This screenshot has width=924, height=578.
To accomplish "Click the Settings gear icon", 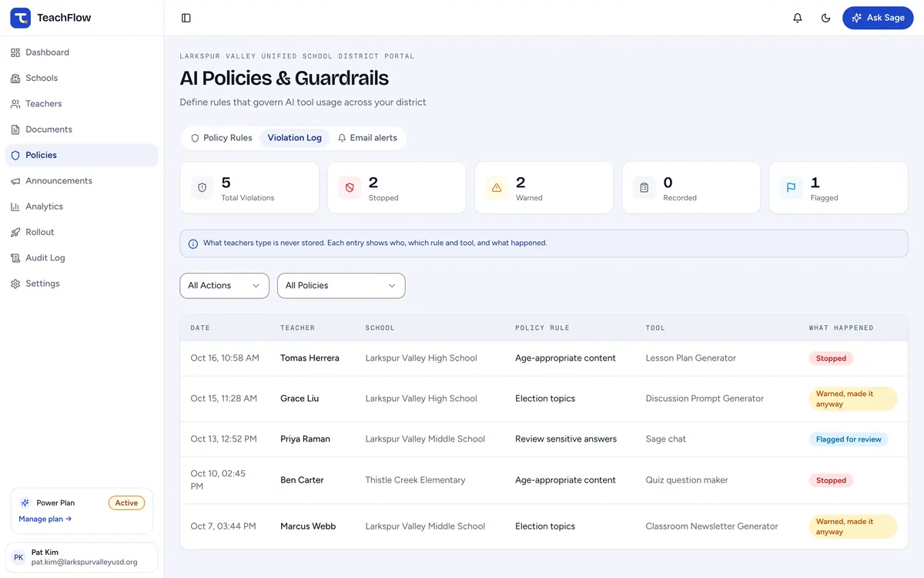I will coord(15,284).
